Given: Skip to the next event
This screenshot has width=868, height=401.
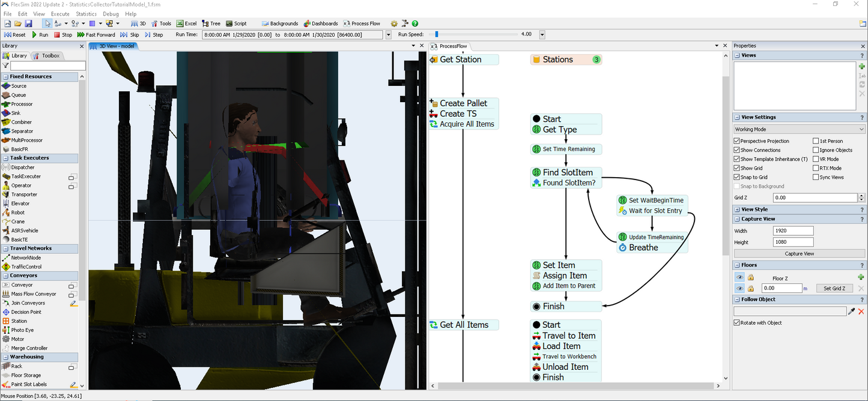Looking at the screenshot, I should coord(130,34).
